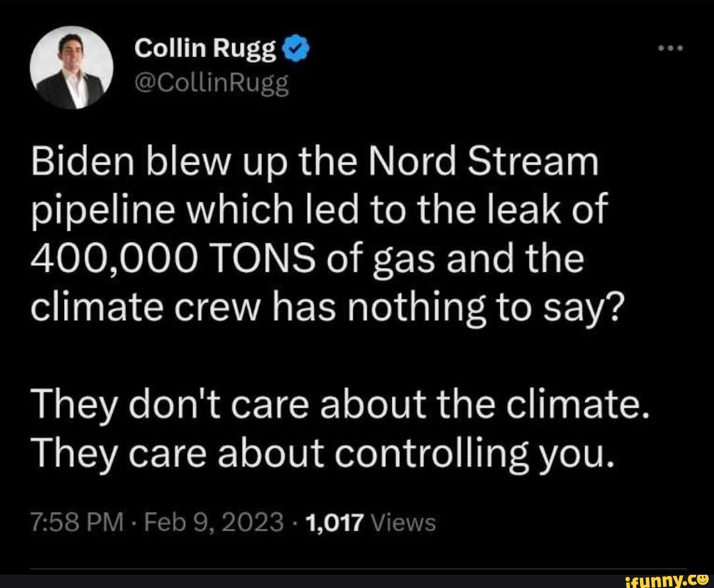Open the 1,017 Views count
The width and height of the screenshot is (714, 588).
372,522
